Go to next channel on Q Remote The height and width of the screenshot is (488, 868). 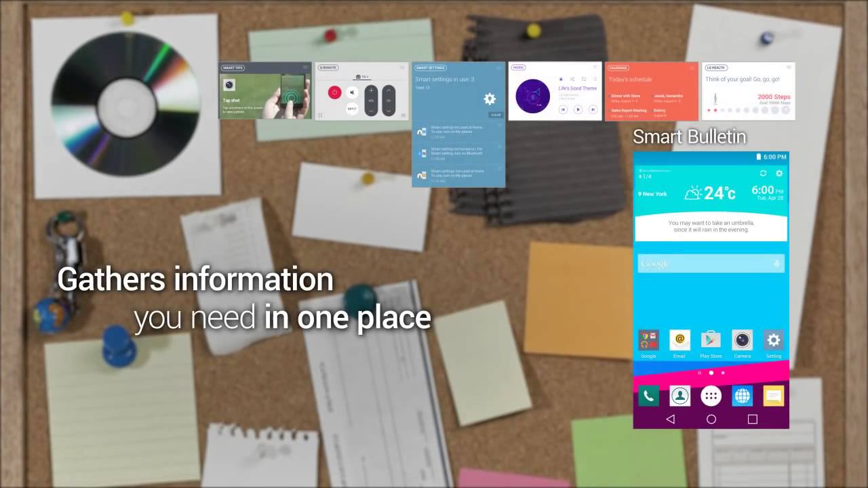(389, 90)
